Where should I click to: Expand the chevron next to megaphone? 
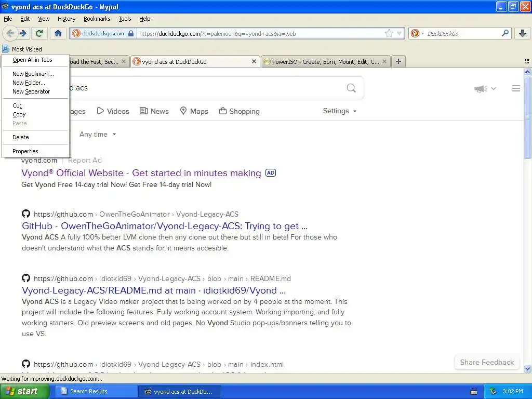point(494,89)
